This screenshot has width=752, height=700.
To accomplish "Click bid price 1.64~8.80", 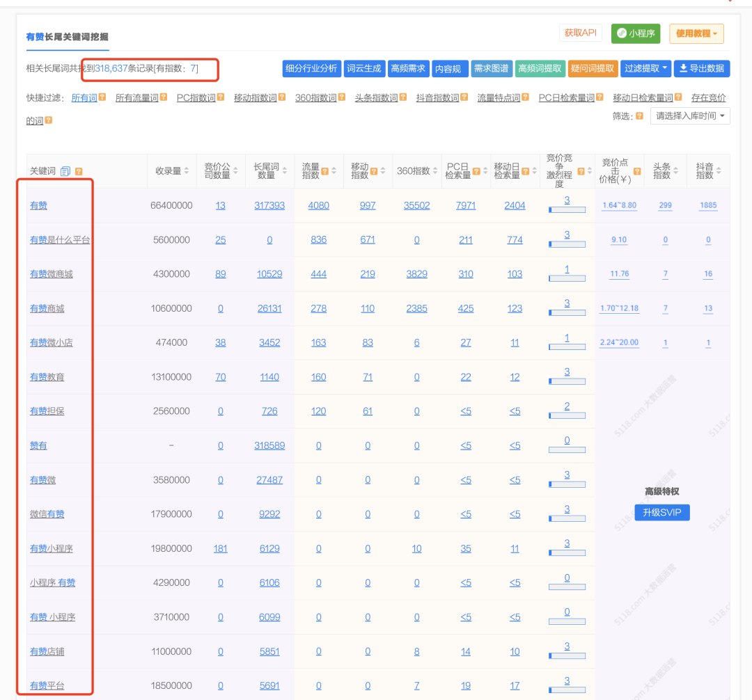I will point(620,205).
